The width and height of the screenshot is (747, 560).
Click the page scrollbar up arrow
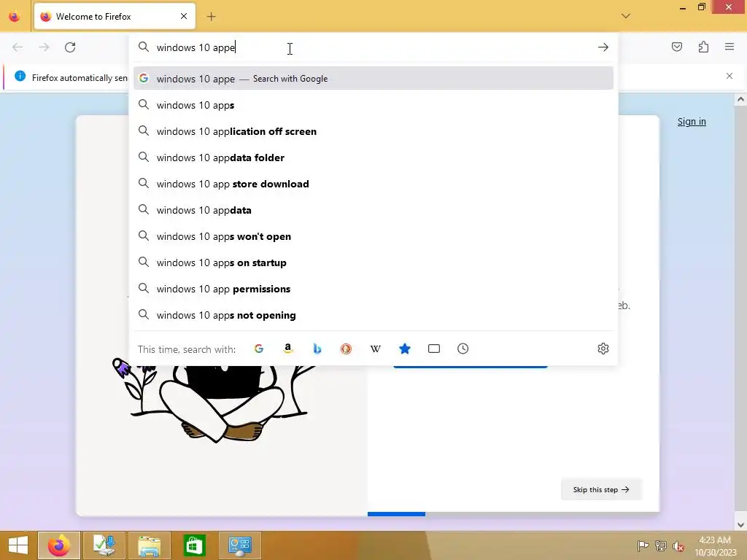point(740,99)
